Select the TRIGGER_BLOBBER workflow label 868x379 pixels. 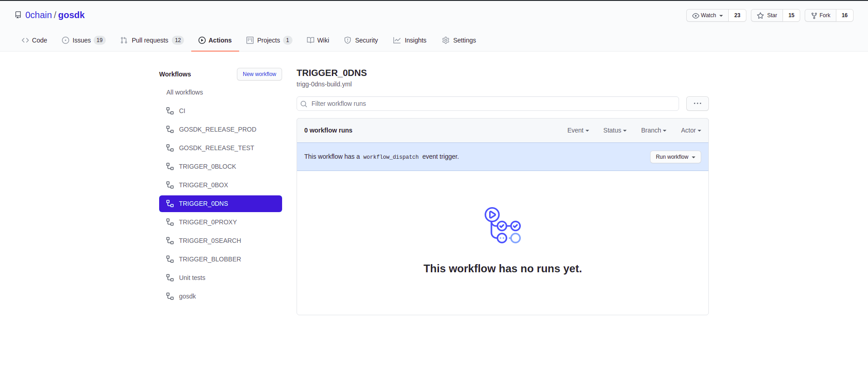pos(210,259)
